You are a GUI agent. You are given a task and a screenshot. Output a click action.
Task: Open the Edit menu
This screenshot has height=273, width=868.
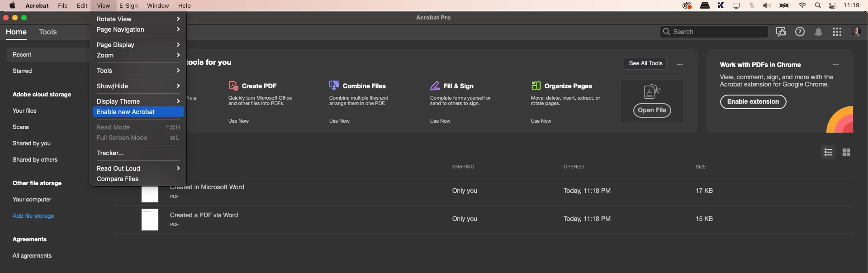click(82, 5)
